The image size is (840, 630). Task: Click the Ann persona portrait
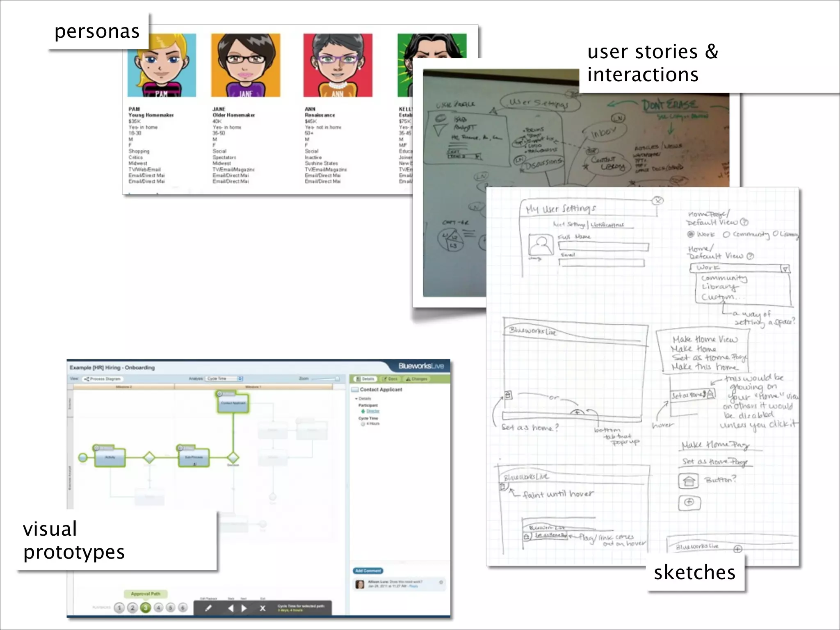pyautogui.click(x=338, y=65)
